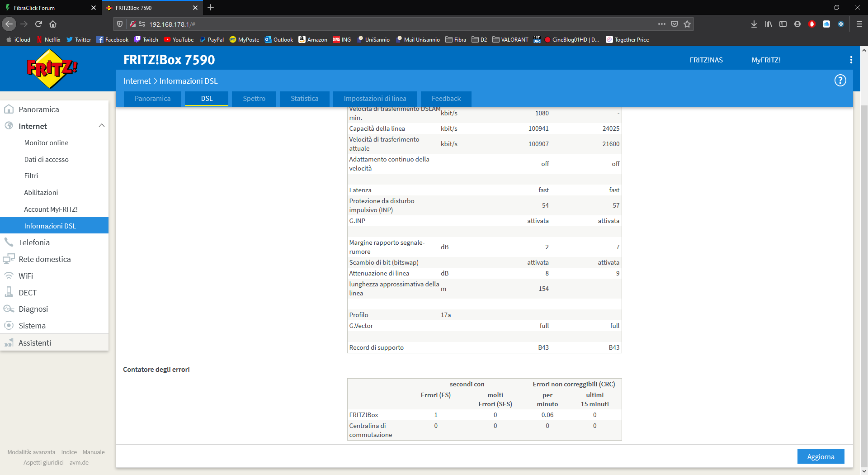This screenshot has width=868, height=475.
Task: Expand the Sistema menu section
Action: click(x=32, y=326)
